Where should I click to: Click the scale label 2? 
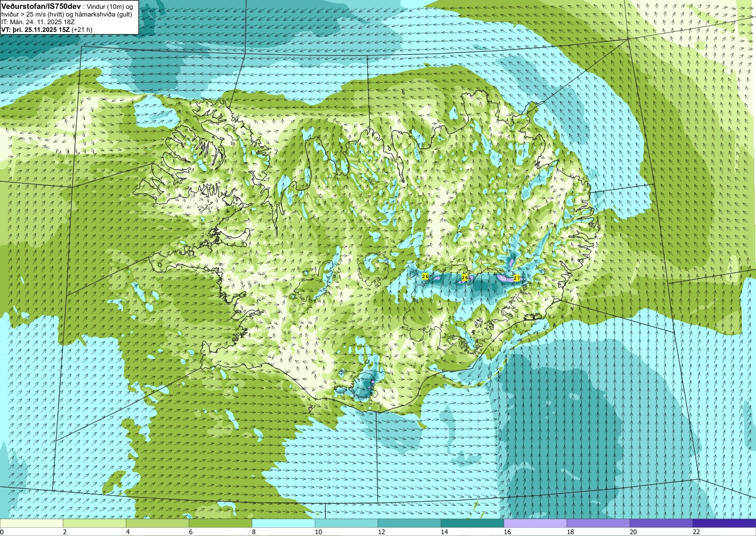[64, 532]
